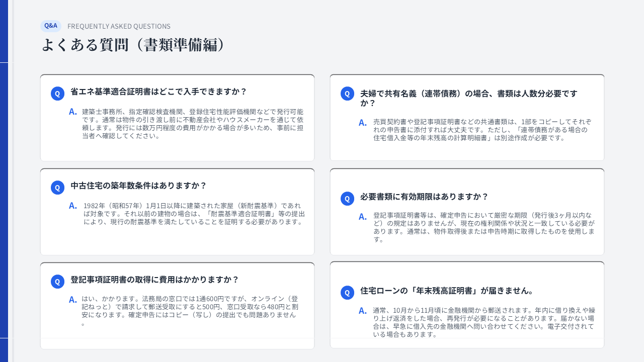
Task: Select the 住宅ローンの「年末残高証明書」が届きません heading
Action: pyautogui.click(x=447, y=291)
